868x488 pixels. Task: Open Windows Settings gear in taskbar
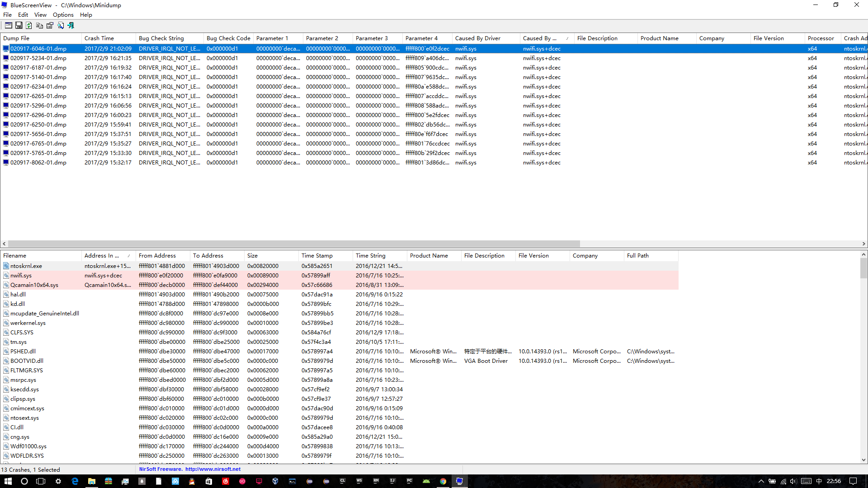tap(58, 481)
